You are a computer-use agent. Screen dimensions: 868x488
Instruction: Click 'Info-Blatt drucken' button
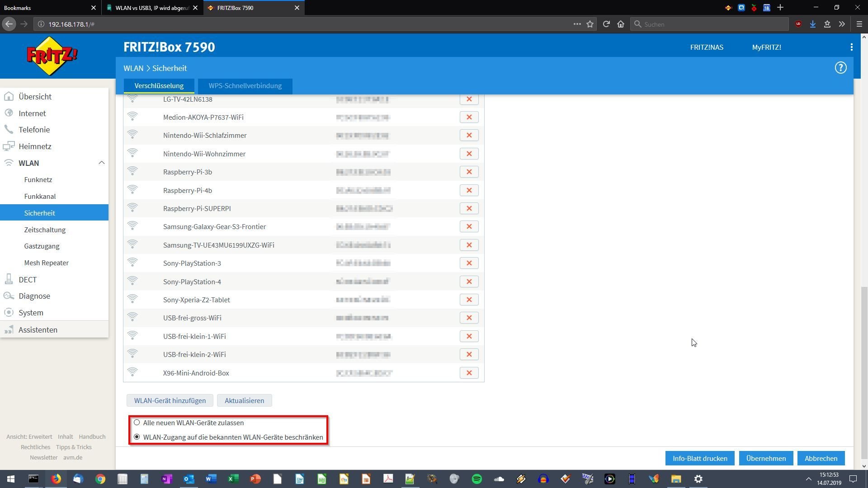pos(700,458)
